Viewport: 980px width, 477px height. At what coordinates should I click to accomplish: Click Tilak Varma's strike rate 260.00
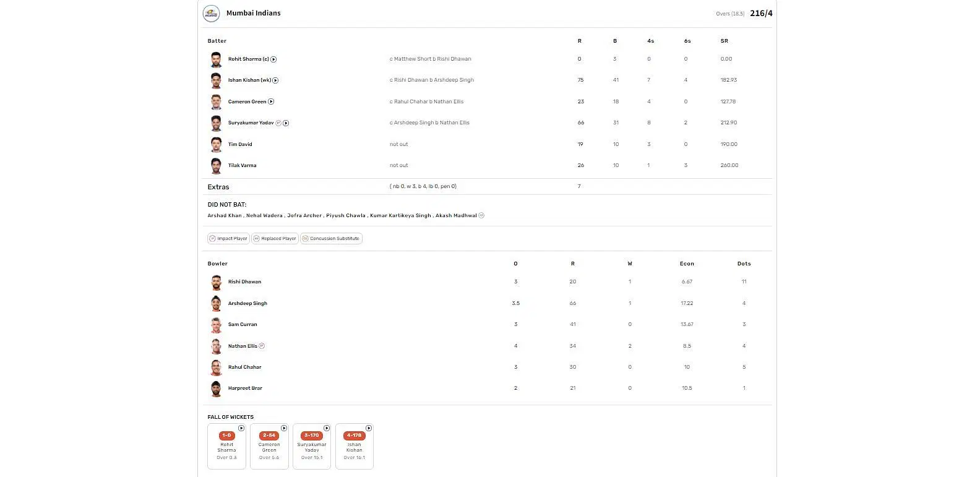729,165
